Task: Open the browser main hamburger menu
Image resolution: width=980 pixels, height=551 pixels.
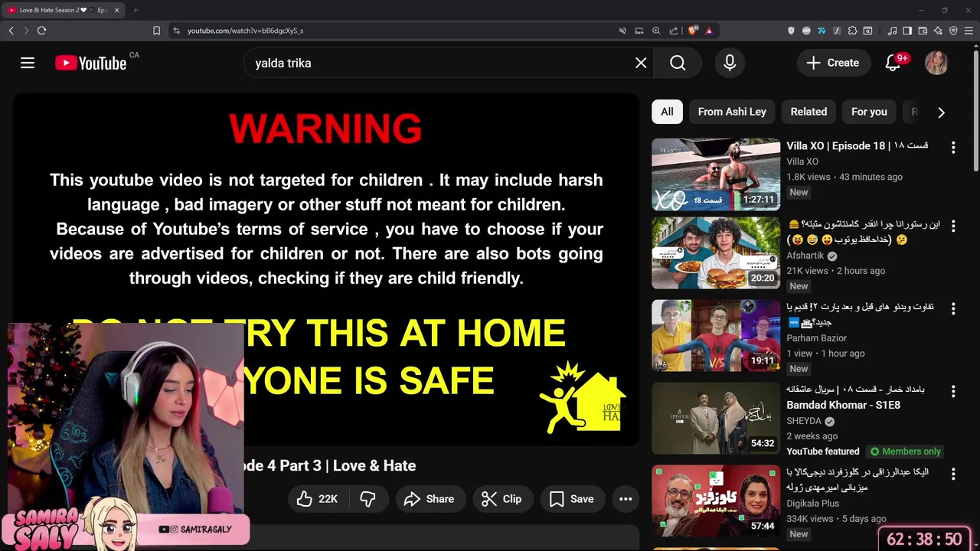Action: coord(969,31)
